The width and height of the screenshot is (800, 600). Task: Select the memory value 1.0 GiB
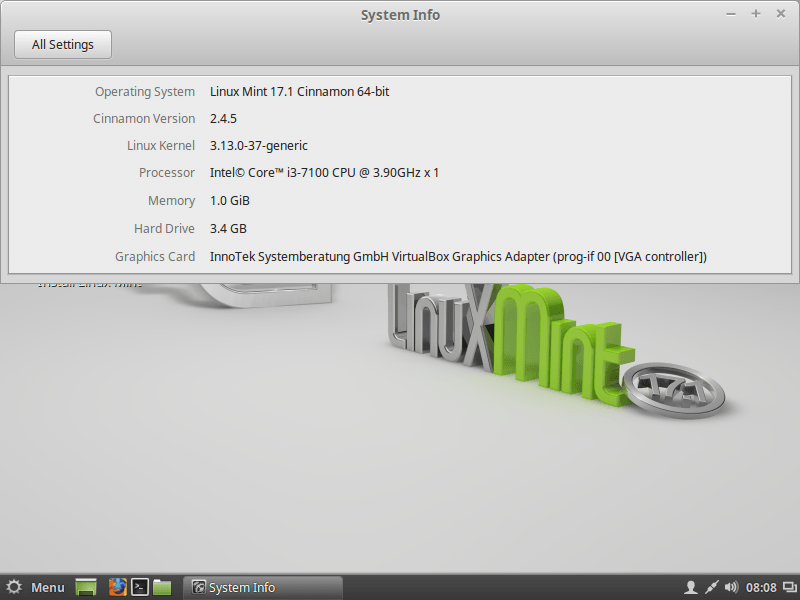(x=230, y=201)
